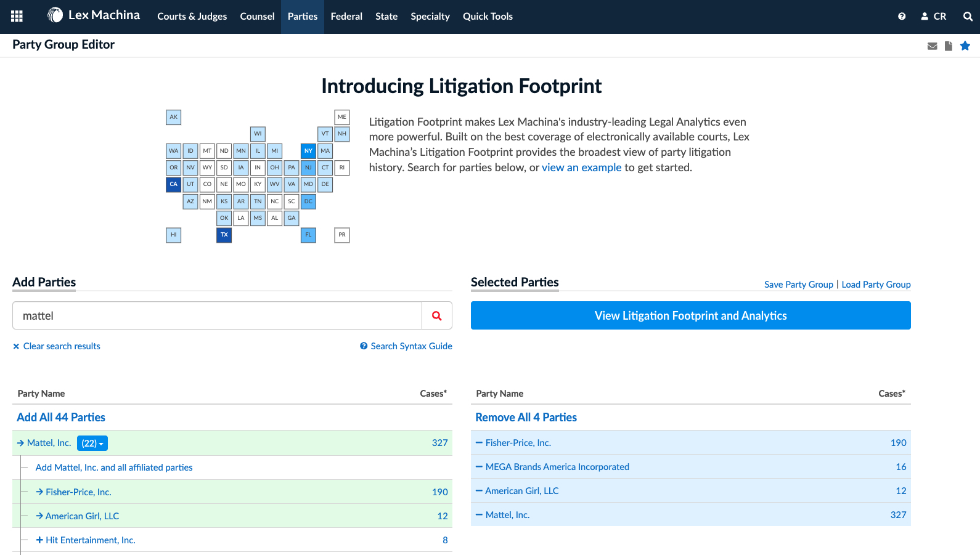The image size is (980, 555).
Task: Select the GA state tile on map
Action: [292, 218]
